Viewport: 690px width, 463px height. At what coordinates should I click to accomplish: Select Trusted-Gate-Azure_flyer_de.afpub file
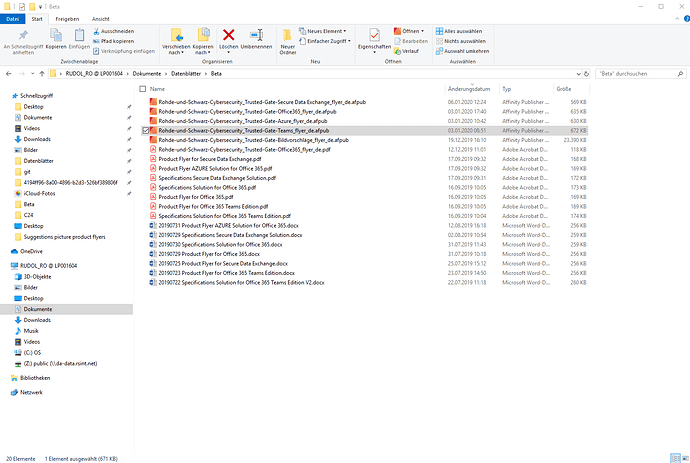pos(242,121)
